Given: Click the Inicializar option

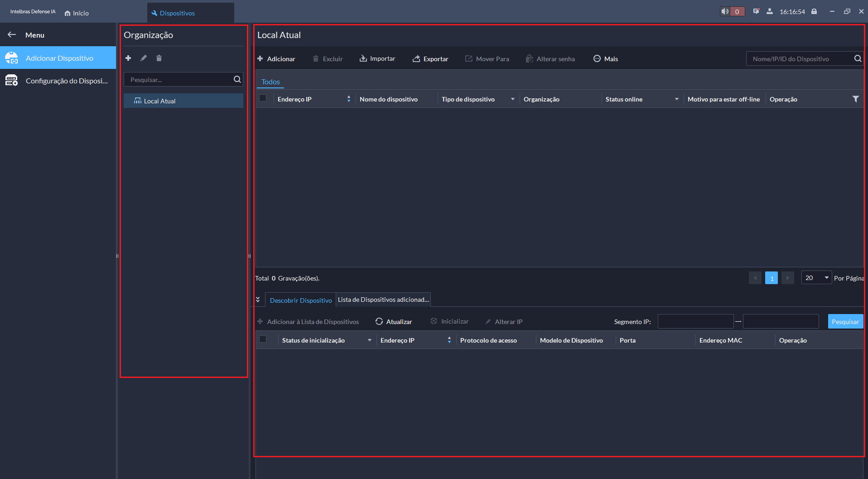Looking at the screenshot, I should tap(449, 321).
